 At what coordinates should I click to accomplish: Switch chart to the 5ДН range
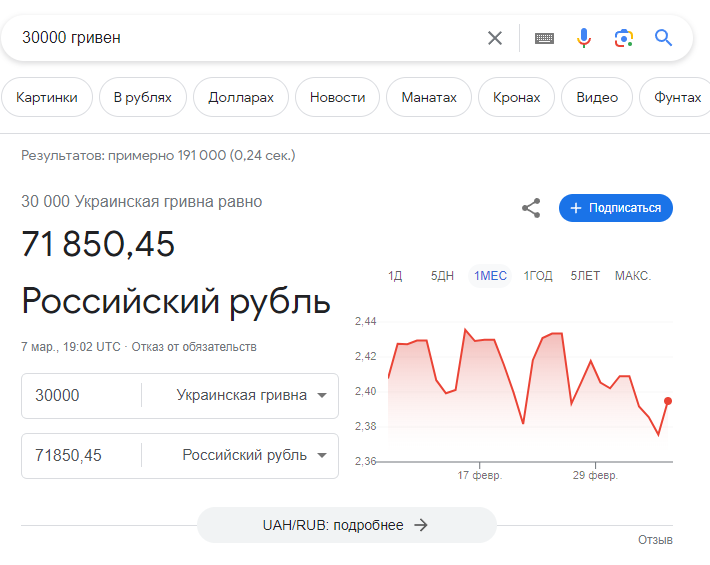(442, 276)
